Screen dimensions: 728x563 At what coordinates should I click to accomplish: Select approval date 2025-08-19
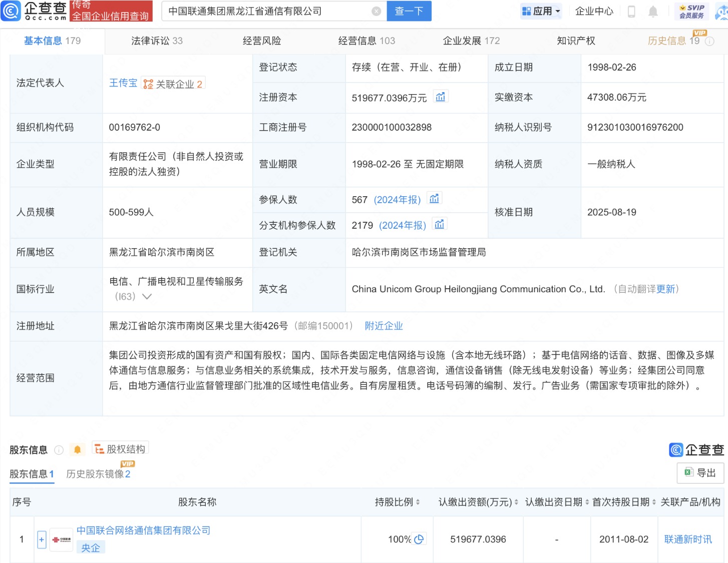click(612, 212)
